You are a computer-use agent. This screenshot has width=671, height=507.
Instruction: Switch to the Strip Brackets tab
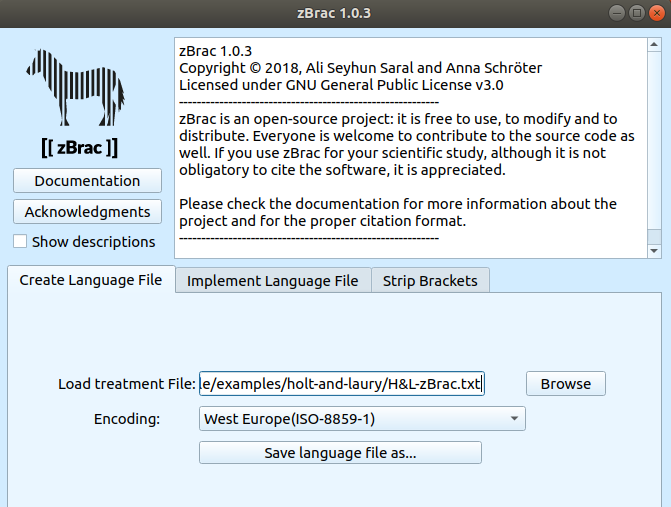click(430, 281)
